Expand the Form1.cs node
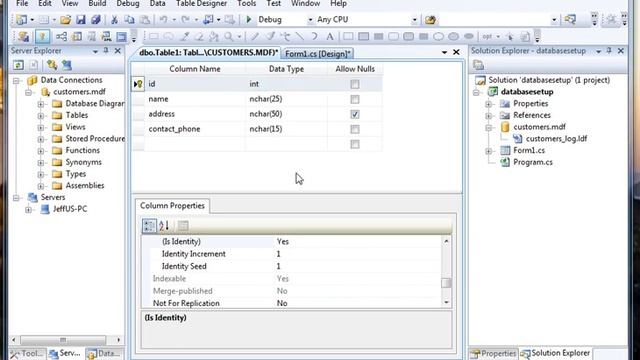 [x=489, y=151]
